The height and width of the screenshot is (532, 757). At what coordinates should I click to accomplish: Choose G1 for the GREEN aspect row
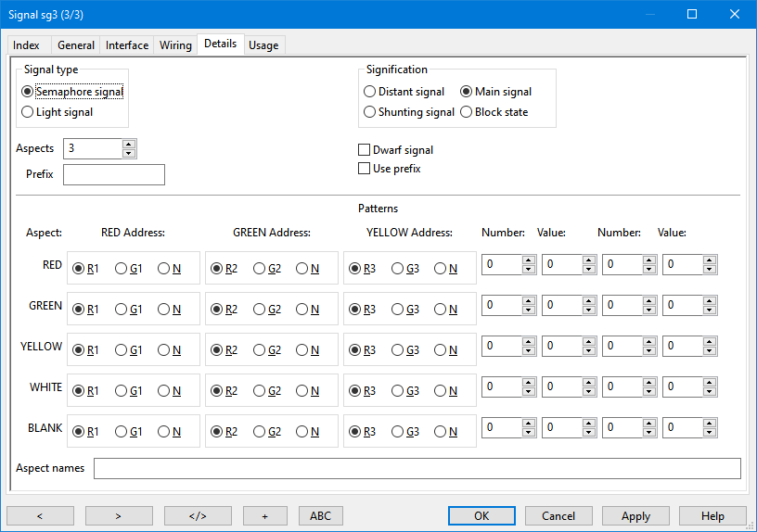pyautogui.click(x=122, y=310)
